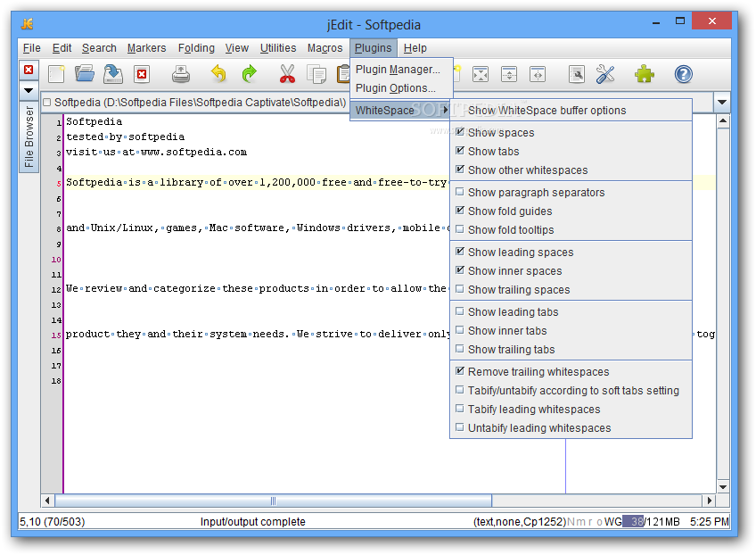Click the jEdit logo in title bar
This screenshot has width=756, height=555.
click(x=27, y=23)
